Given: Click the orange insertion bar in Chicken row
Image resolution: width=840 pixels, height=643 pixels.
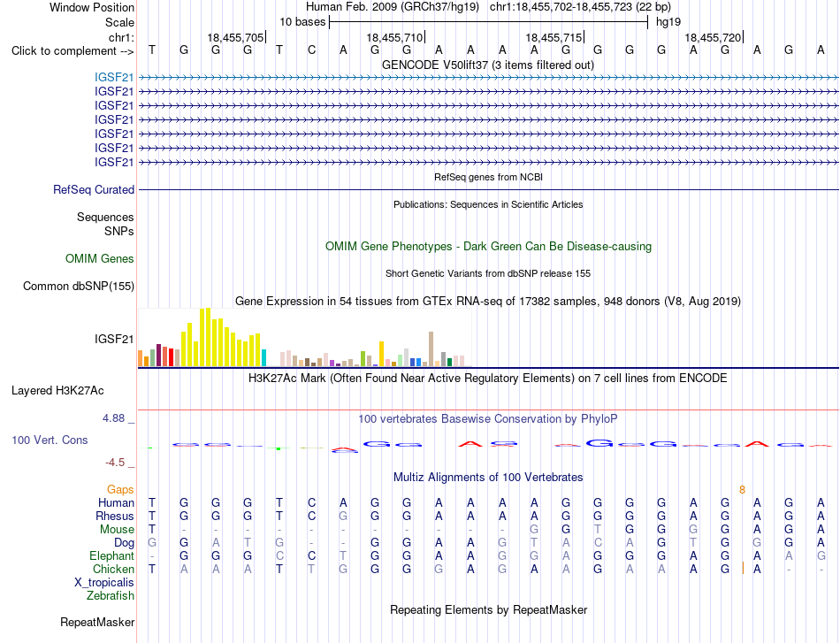Looking at the screenshot, I should 743,569.
